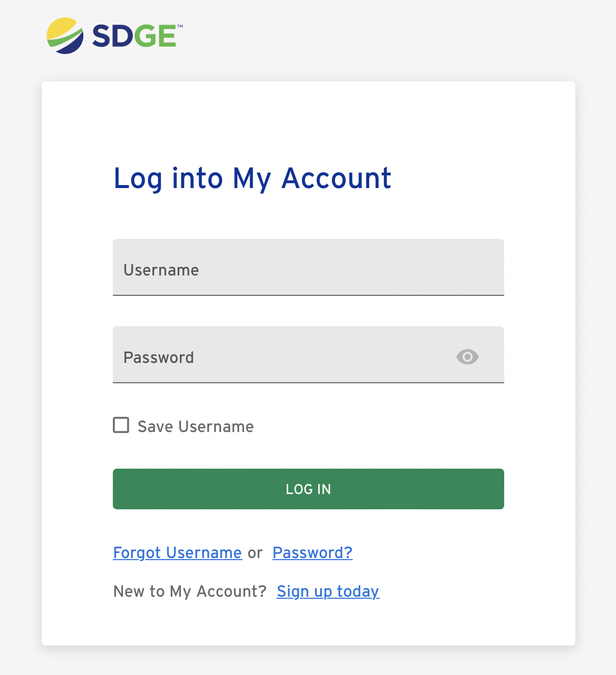Click the SDGE sun-globe emblem
The height and width of the screenshot is (675, 616).
[65, 36]
